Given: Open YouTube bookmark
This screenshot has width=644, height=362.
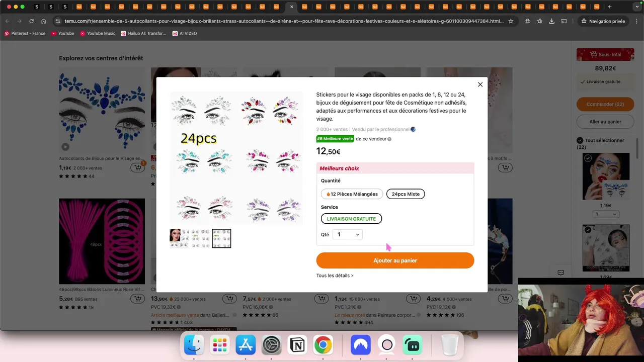Looking at the screenshot, I should tap(62, 33).
